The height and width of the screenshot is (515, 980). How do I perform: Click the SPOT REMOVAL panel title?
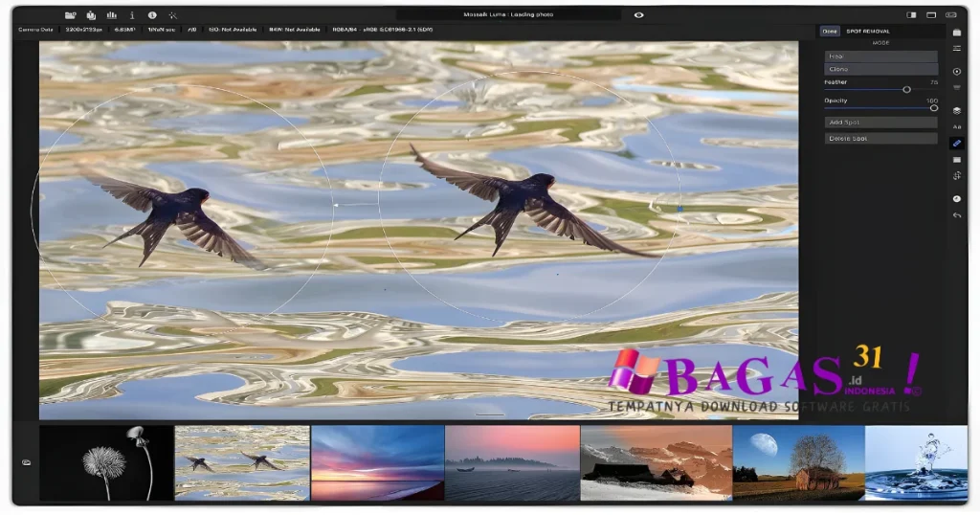point(867,32)
